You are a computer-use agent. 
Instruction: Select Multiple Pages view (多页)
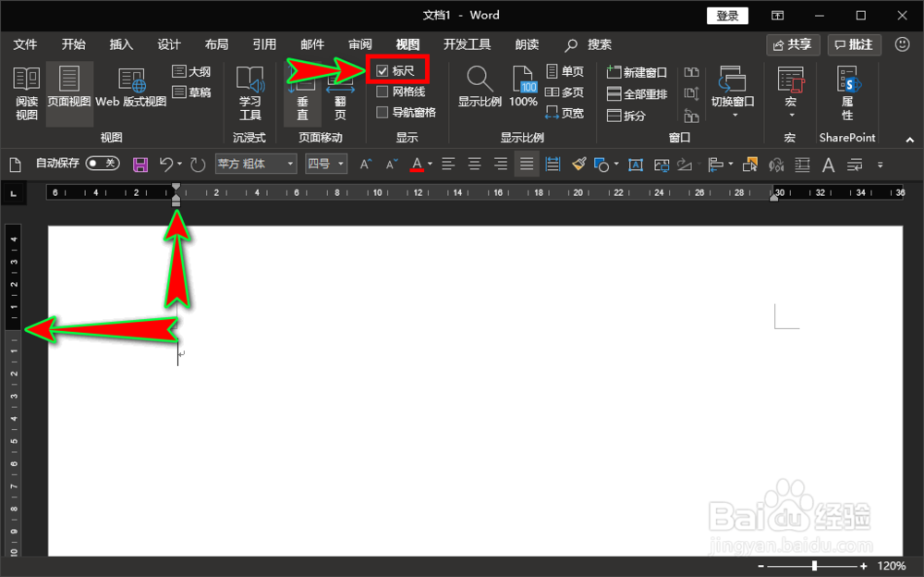pos(565,92)
